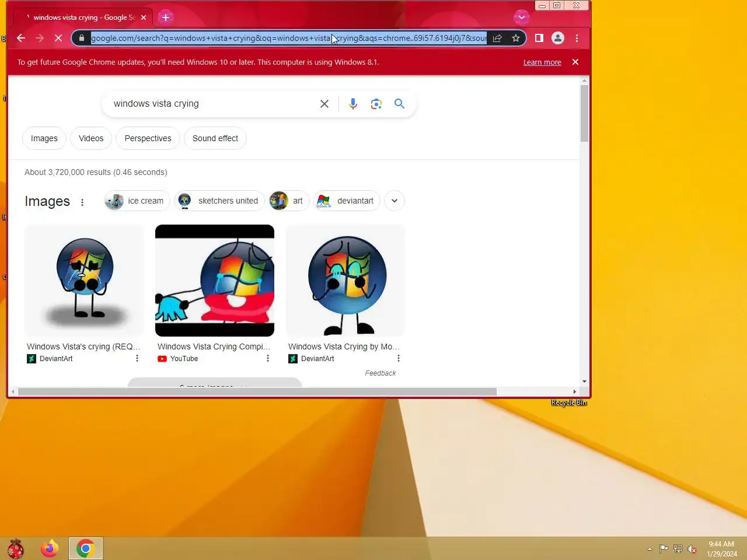The width and height of the screenshot is (747, 560).
Task: View site information via the lock icon
Action: pos(81,38)
